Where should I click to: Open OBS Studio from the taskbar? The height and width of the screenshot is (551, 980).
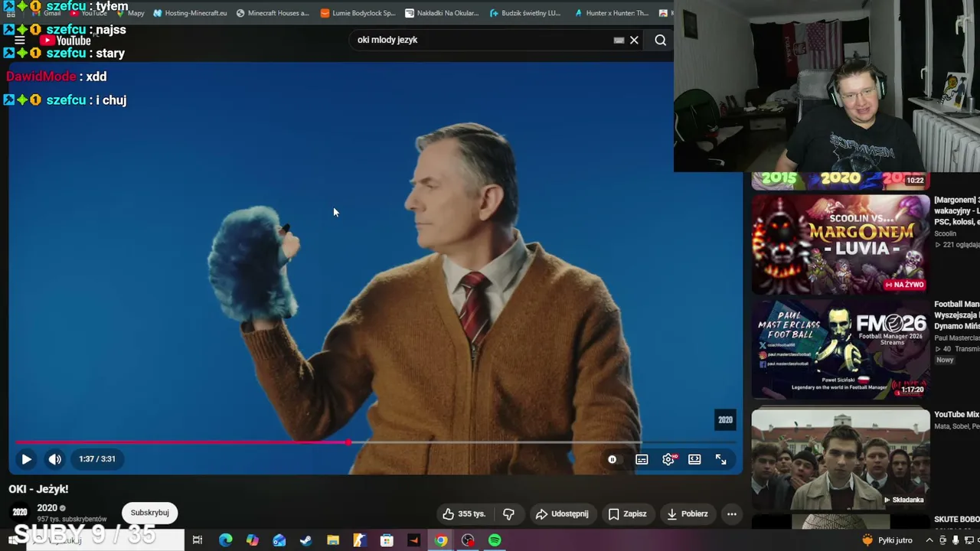coord(468,540)
